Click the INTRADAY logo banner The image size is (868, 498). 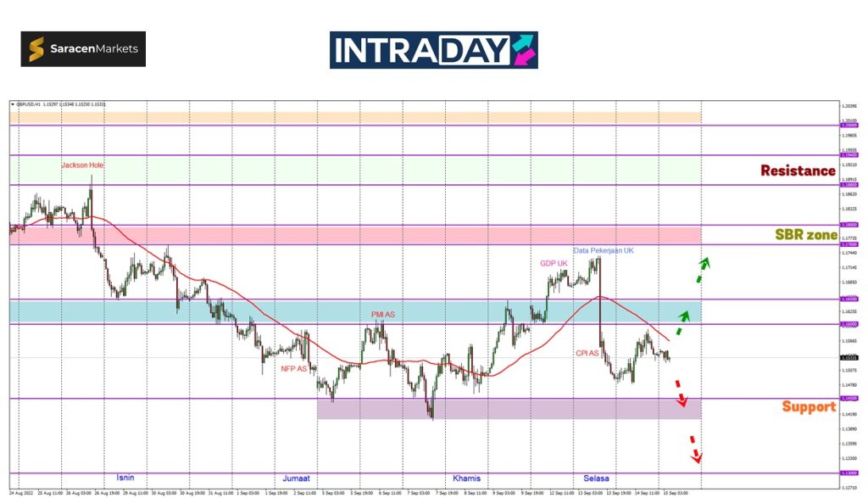coord(433,50)
